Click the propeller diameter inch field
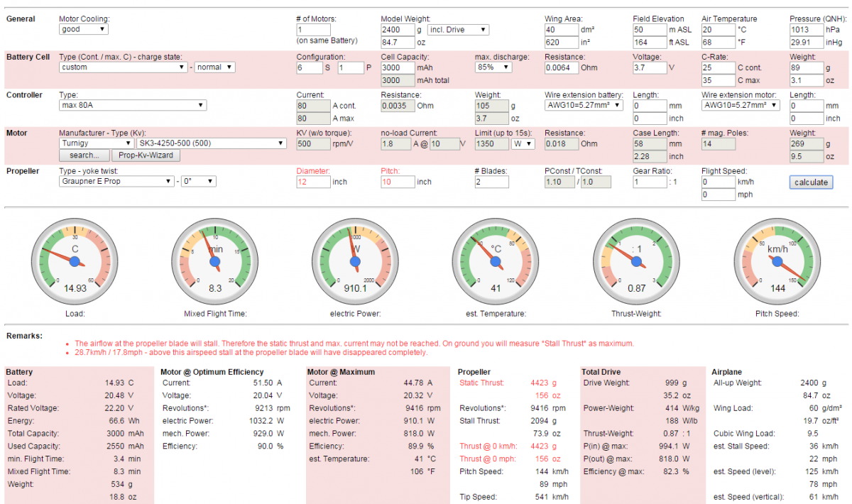Image resolution: width=852 pixels, height=504 pixels. 313,182
